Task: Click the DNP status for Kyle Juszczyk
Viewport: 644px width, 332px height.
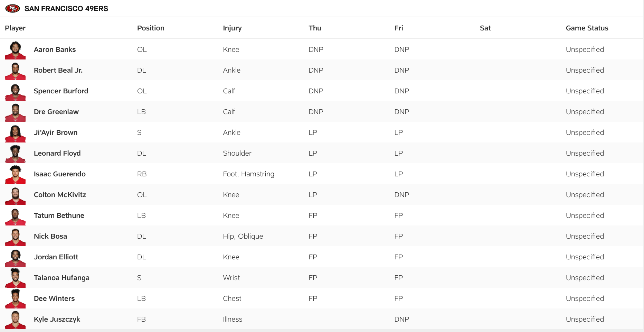Action: tap(402, 319)
